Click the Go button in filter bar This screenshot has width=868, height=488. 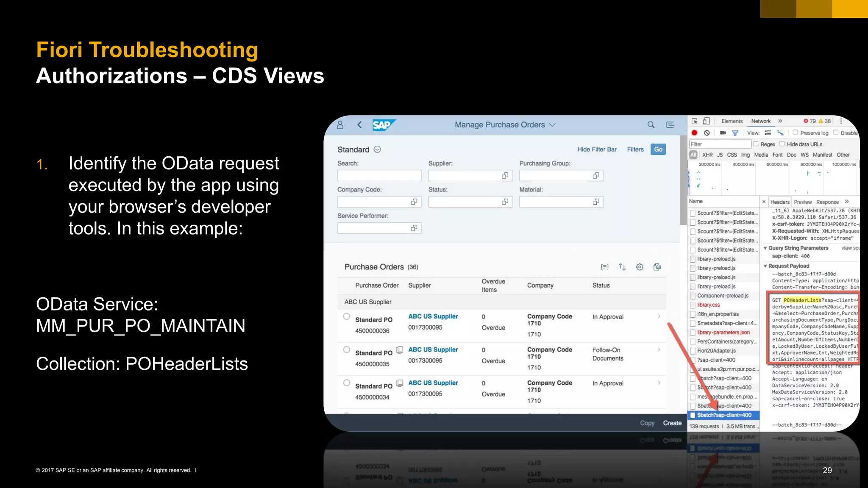[x=658, y=150]
